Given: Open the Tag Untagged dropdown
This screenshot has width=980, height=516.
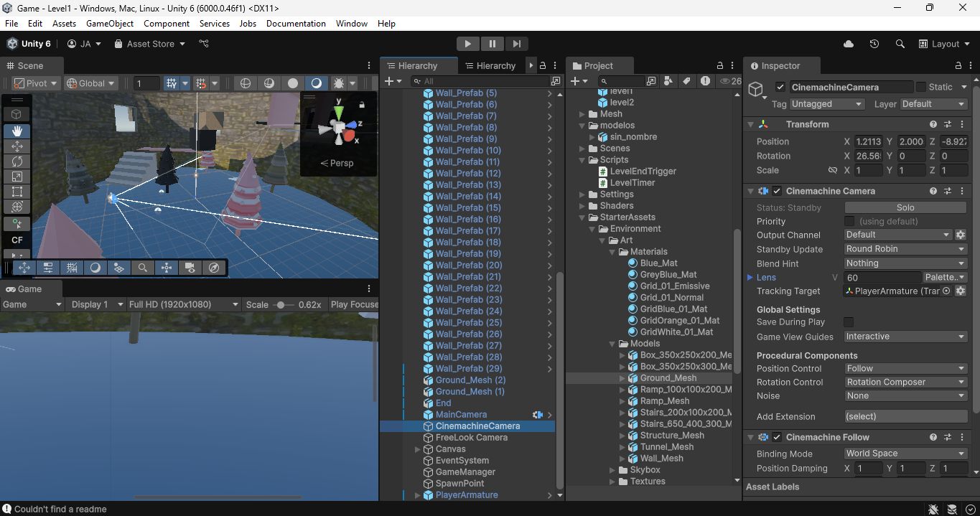Looking at the screenshot, I should click(x=827, y=104).
